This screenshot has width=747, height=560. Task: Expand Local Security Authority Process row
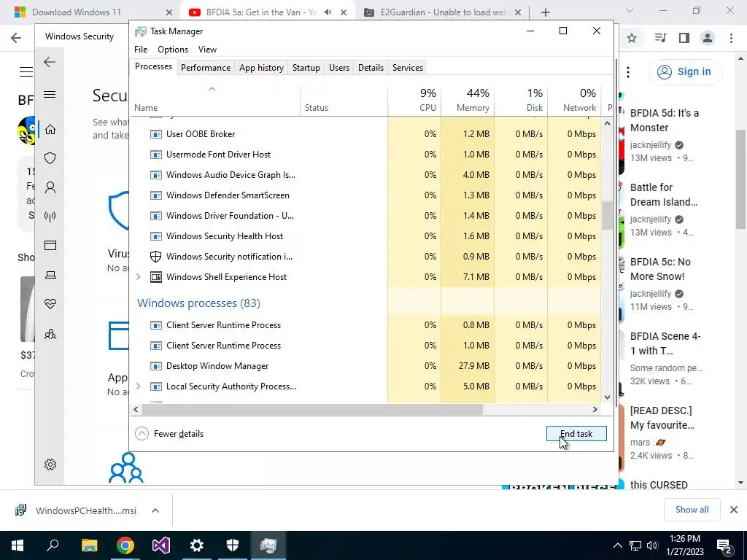138,386
